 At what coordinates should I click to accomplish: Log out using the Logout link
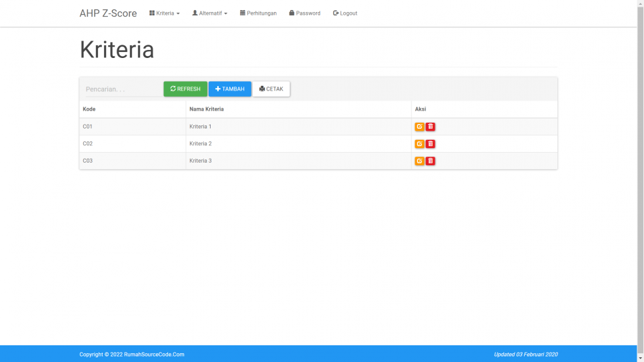(x=345, y=13)
